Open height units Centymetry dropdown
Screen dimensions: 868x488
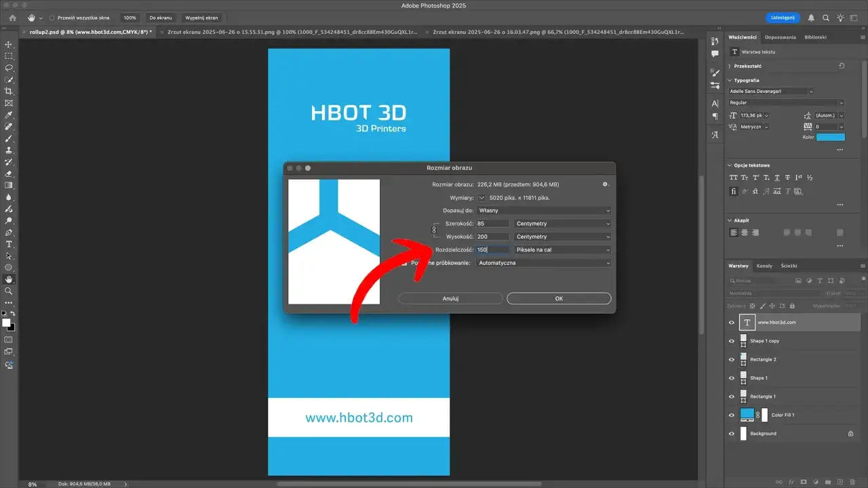563,237
